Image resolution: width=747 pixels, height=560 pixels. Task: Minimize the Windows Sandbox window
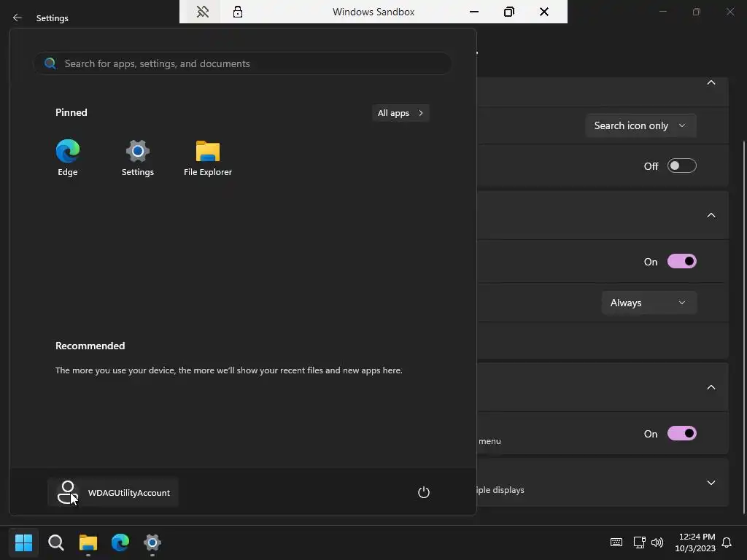point(474,12)
